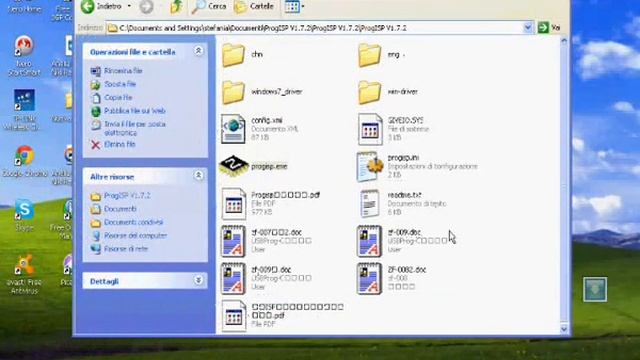The image size is (640, 360).
Task: Click the Vai go button
Action: [549, 28]
